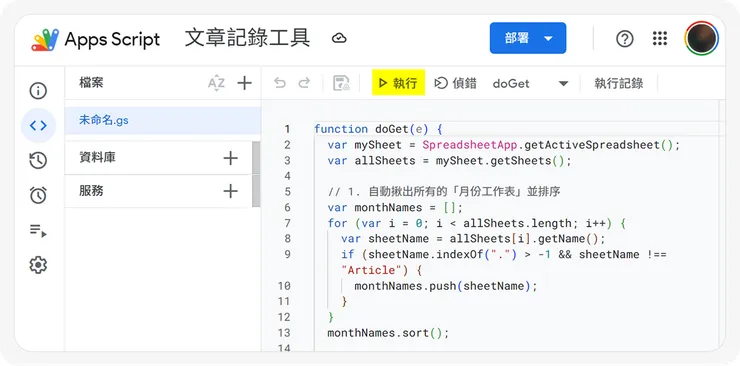
Task: Start debugging with 偵錯 button
Action: pos(455,83)
